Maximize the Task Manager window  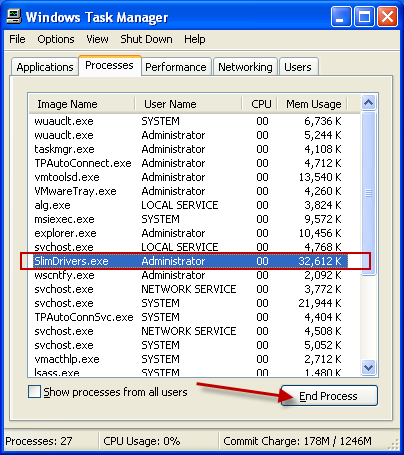(x=364, y=17)
